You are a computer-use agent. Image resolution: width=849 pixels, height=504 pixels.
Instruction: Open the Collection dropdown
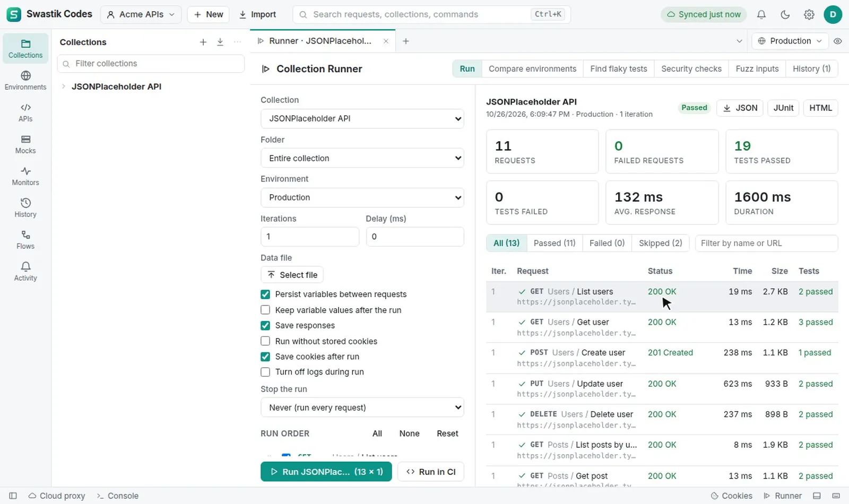point(362,118)
